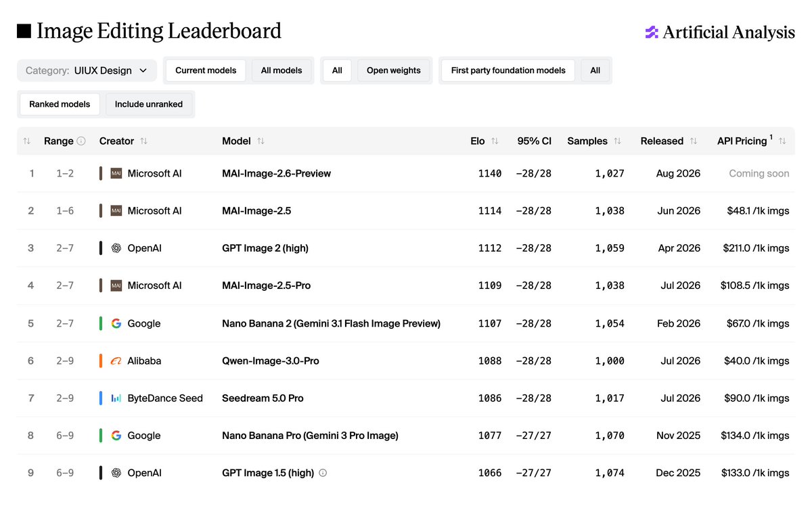
Task: Click the blue color bar in the ByteDance Seed row
Action: pos(101,398)
